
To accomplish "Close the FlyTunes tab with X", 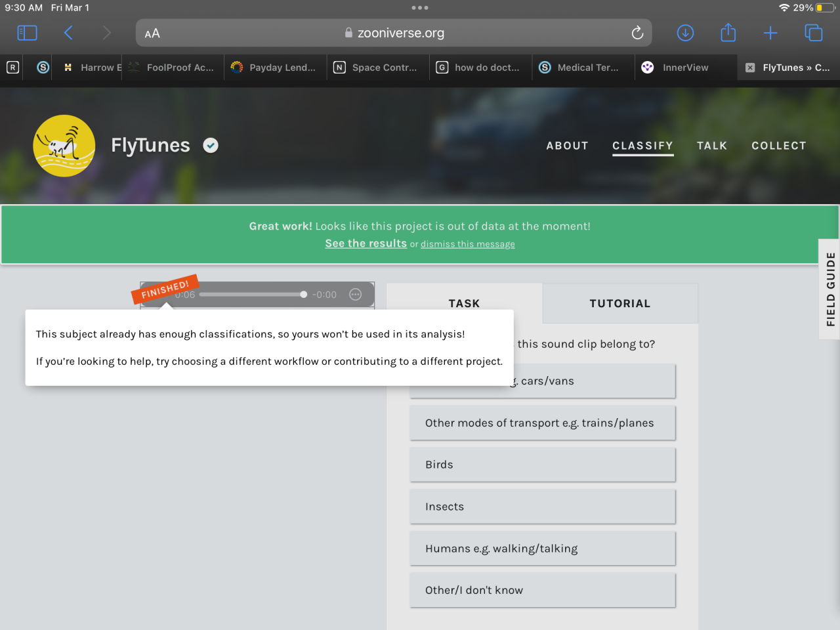I will point(750,68).
